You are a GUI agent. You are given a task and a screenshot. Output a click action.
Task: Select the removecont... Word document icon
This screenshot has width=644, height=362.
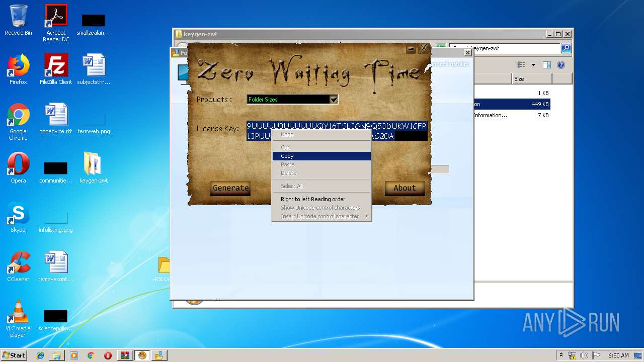[x=56, y=266]
